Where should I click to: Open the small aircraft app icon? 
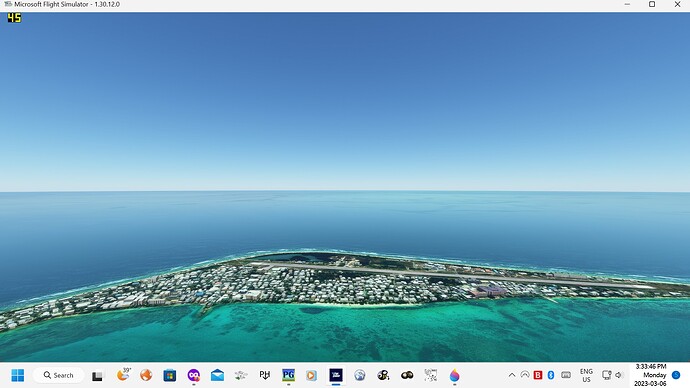241,375
